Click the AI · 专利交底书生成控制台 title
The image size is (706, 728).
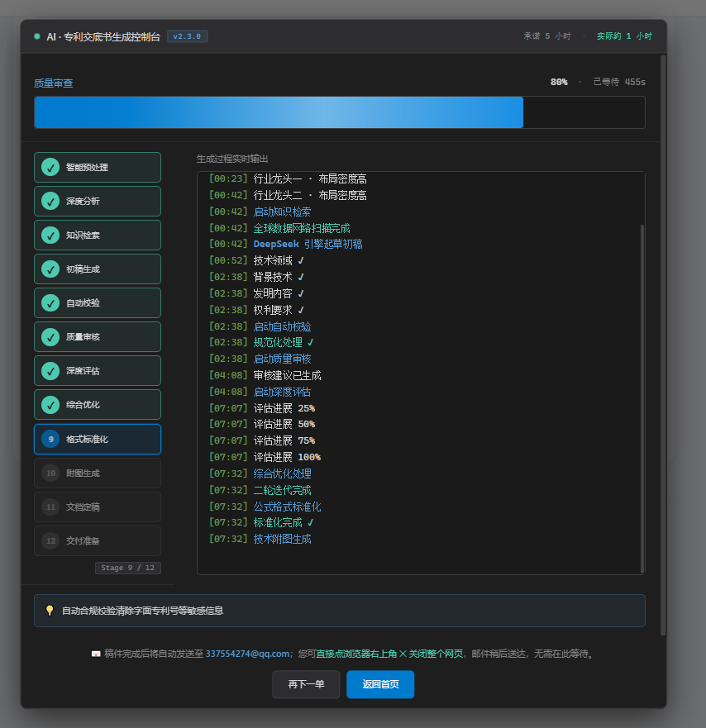pos(103,36)
